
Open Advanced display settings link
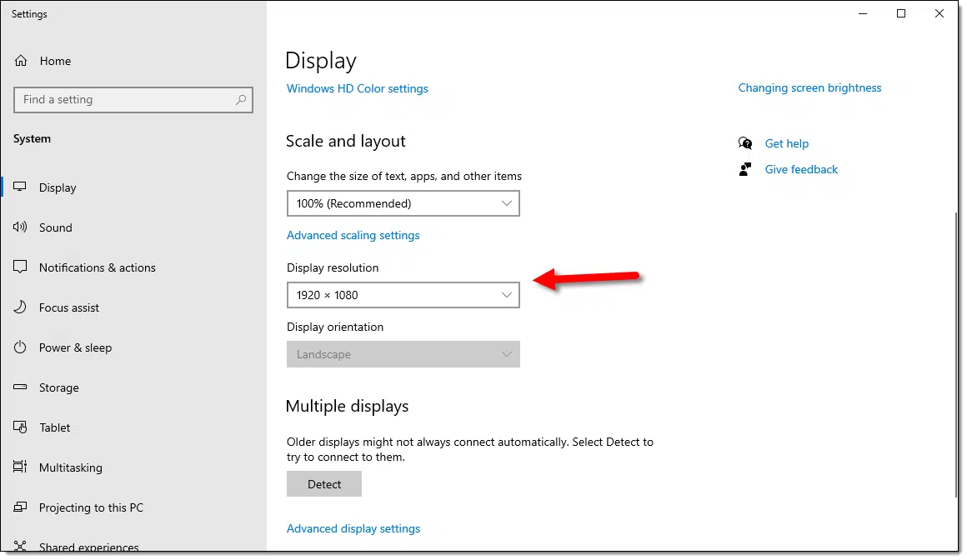pyautogui.click(x=353, y=528)
